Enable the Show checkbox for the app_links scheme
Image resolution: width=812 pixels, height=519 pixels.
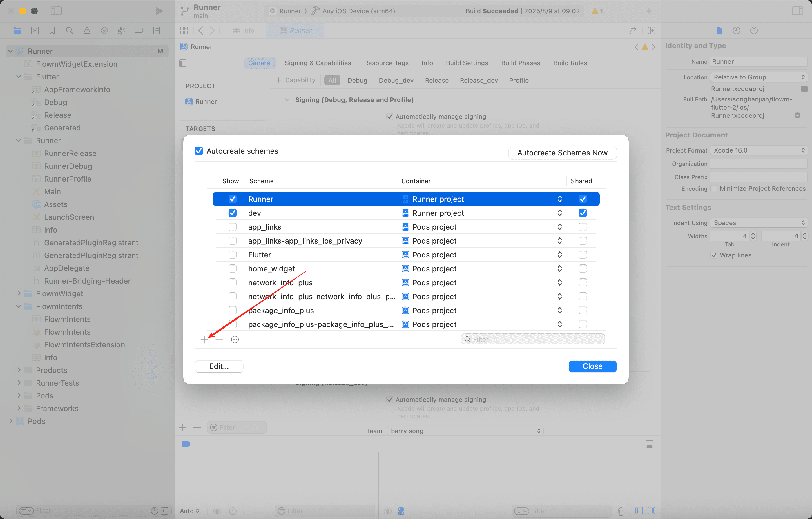[x=232, y=227]
